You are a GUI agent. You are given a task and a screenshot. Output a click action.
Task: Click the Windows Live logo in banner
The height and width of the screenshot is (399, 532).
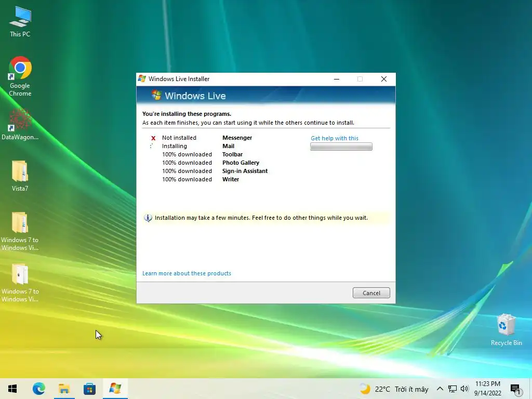156,95
